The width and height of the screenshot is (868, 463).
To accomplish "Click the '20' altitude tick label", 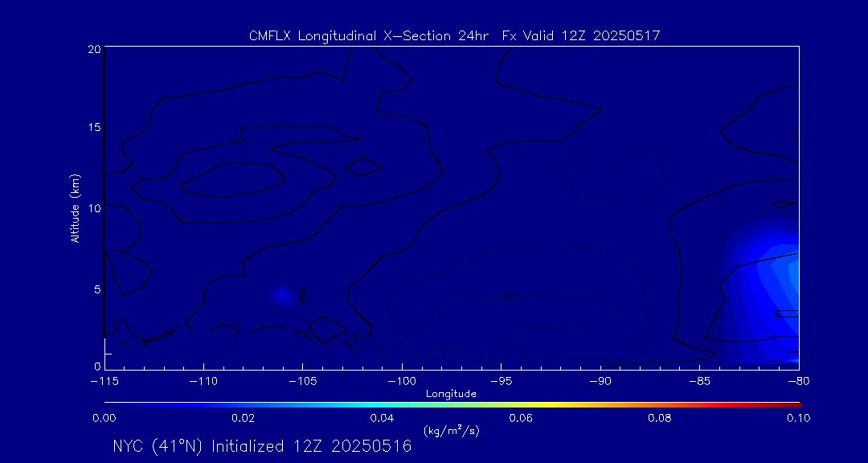I will (93, 49).
